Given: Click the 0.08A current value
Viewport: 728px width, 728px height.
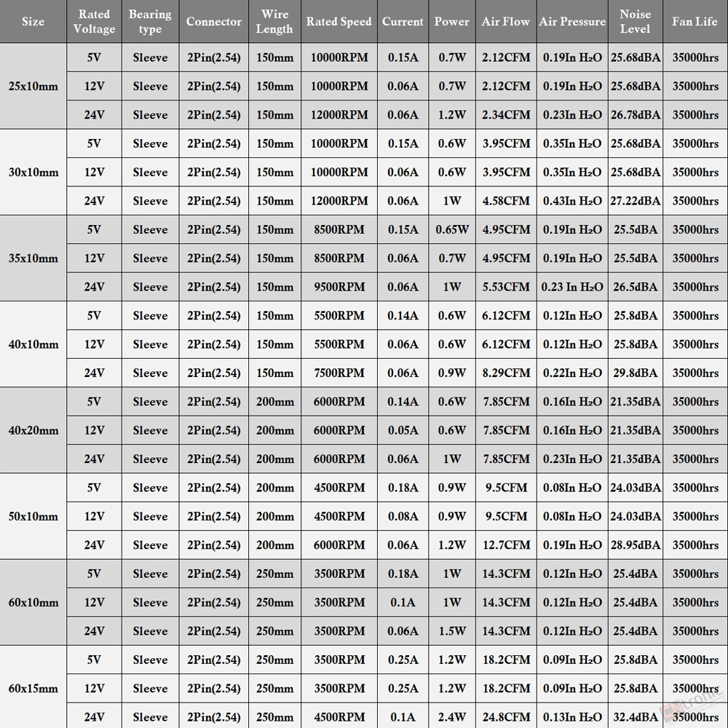Looking at the screenshot, I should 403,516.
